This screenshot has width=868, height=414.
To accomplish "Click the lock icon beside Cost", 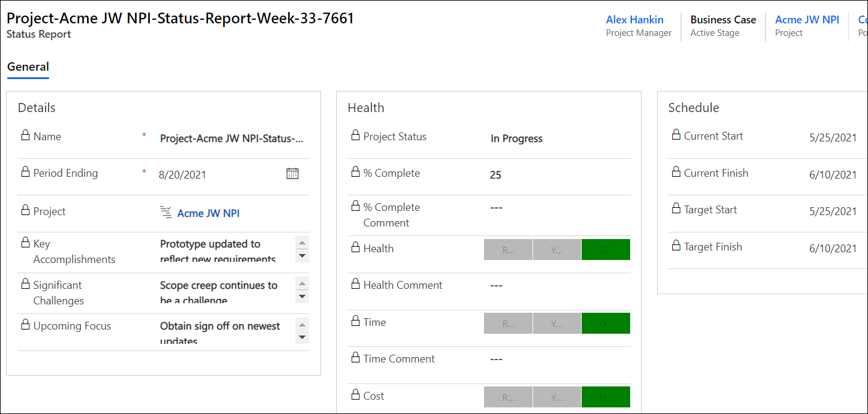I will tap(355, 394).
